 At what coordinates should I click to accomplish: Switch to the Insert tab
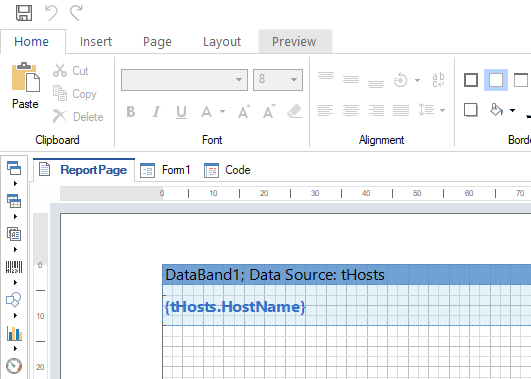pyautogui.click(x=96, y=42)
